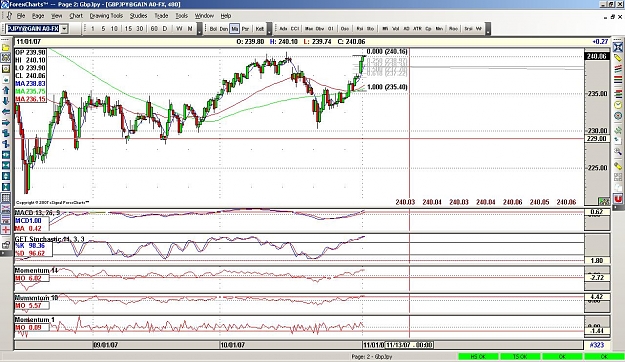This screenshot has height=362, width=625.
Task: Add the Adx study
Action: tap(283, 29)
